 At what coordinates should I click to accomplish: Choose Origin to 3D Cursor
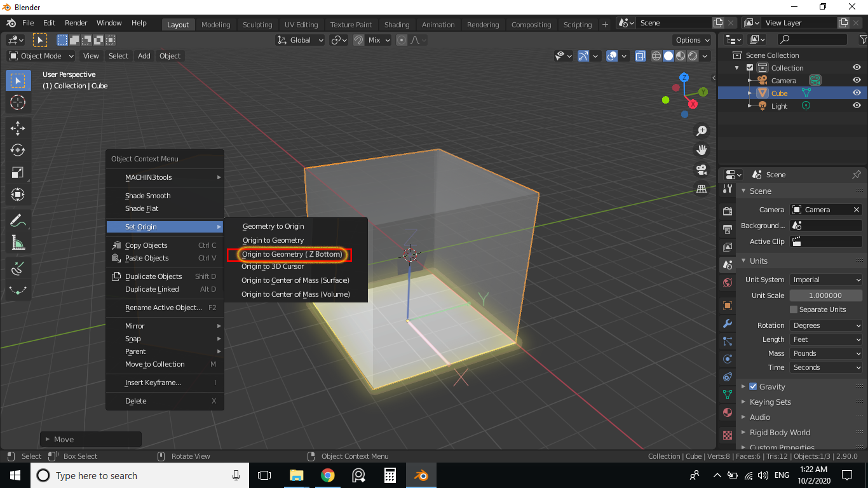273,266
